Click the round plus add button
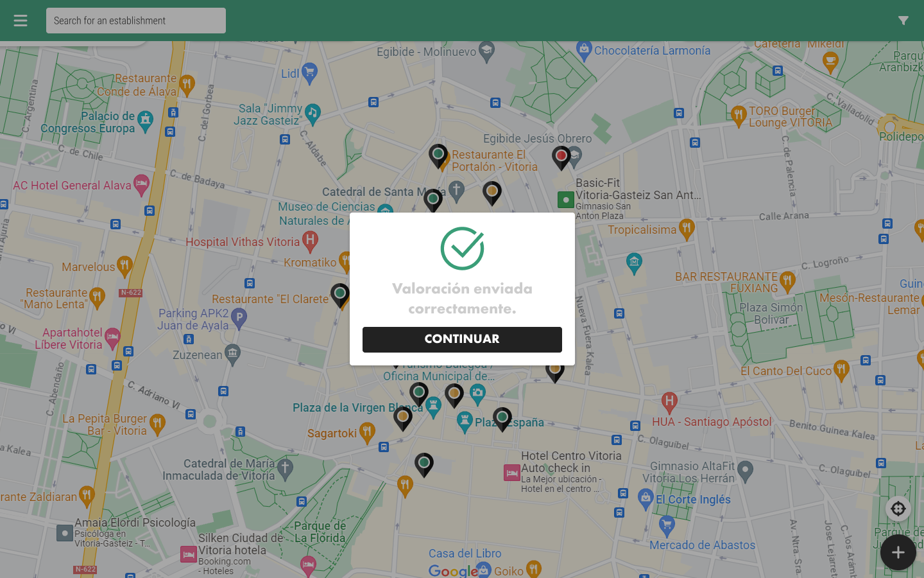This screenshot has height=578, width=924. [898, 552]
